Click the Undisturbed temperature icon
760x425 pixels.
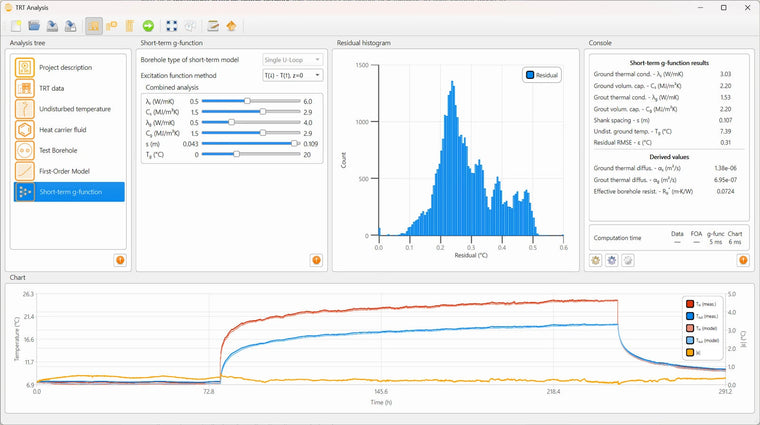point(24,109)
